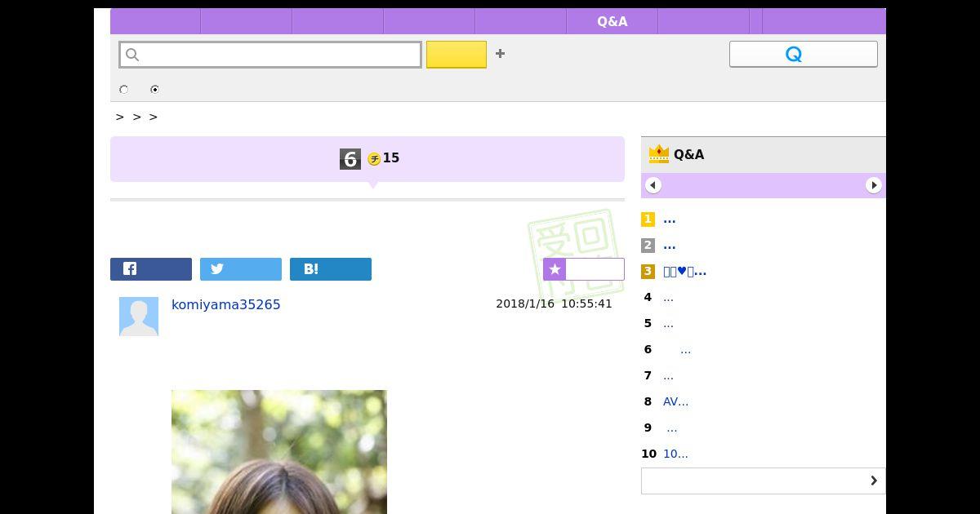
Task: Open the posted photo thumbnail
Action: 279,452
